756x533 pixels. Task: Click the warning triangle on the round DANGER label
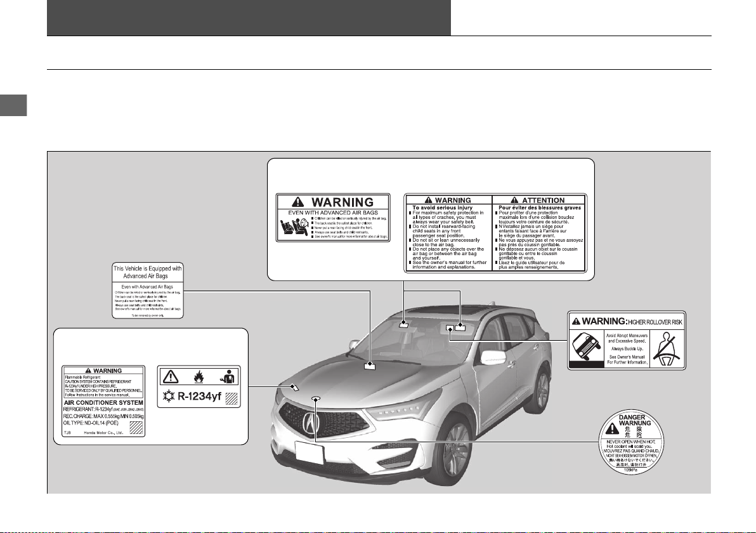pyautogui.click(x=612, y=428)
